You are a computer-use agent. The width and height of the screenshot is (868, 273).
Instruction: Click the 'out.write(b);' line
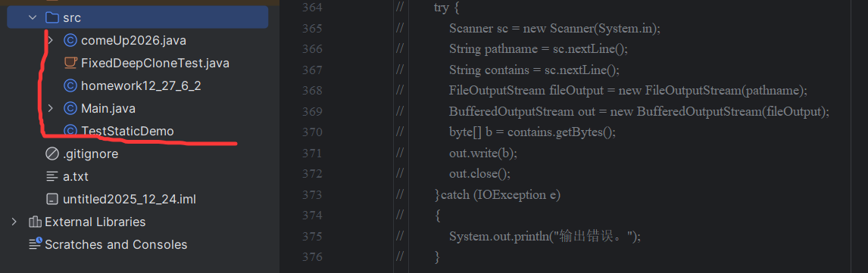[483, 153]
